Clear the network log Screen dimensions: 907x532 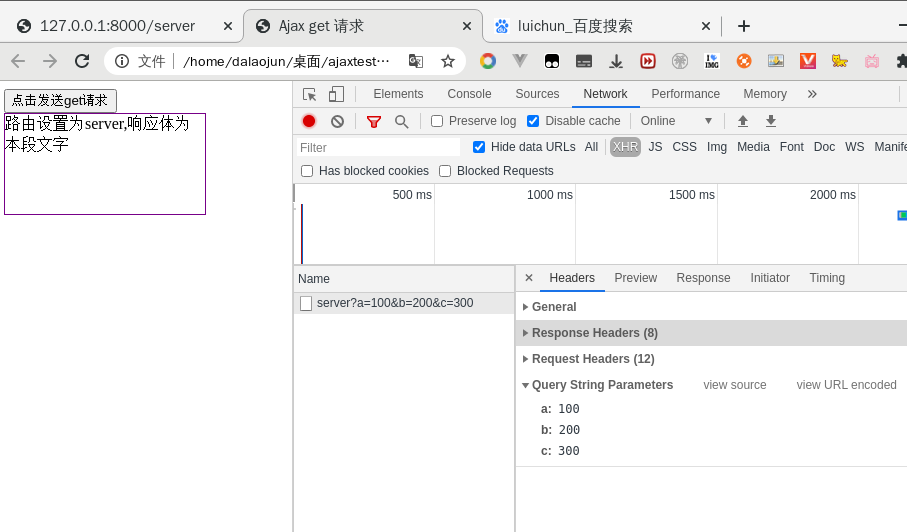337,121
